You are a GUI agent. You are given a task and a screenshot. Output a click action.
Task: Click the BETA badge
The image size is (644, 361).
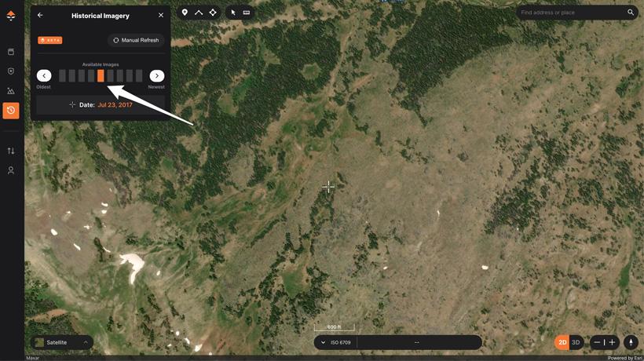[x=50, y=40]
